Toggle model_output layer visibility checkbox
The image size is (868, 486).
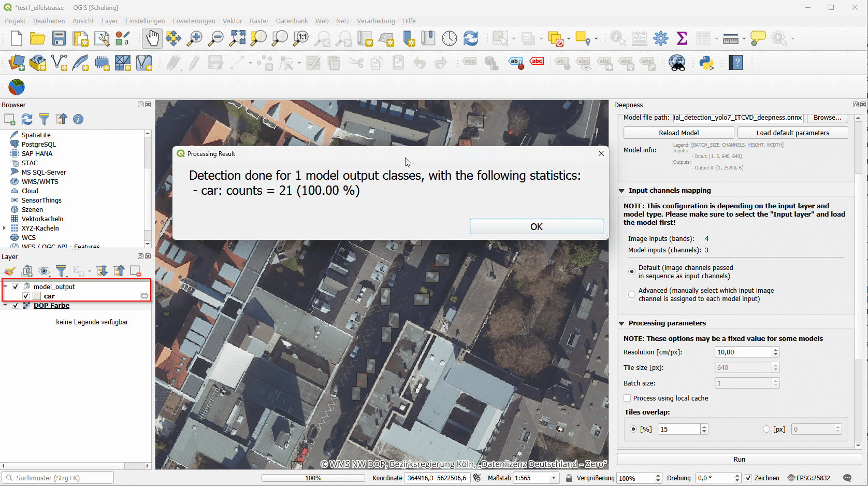pos(16,287)
